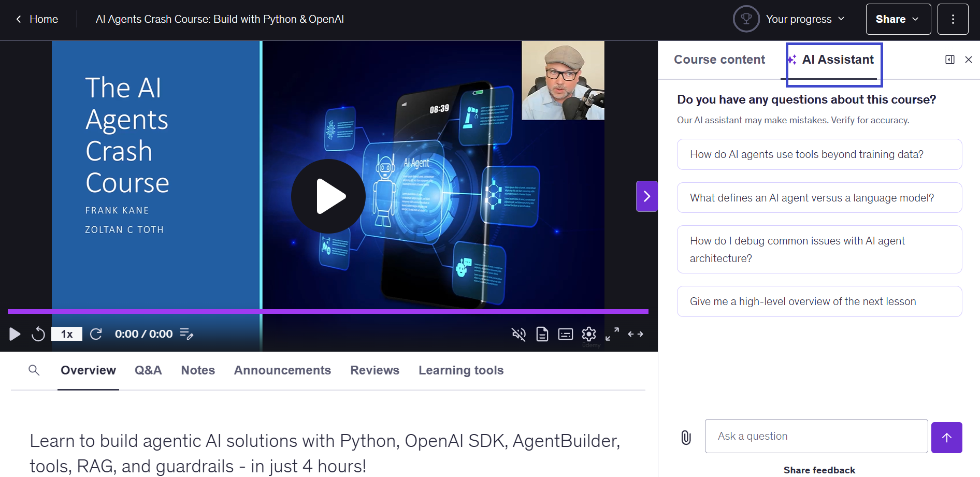Open the transcript icon
This screenshot has width=980, height=477.
(542, 334)
